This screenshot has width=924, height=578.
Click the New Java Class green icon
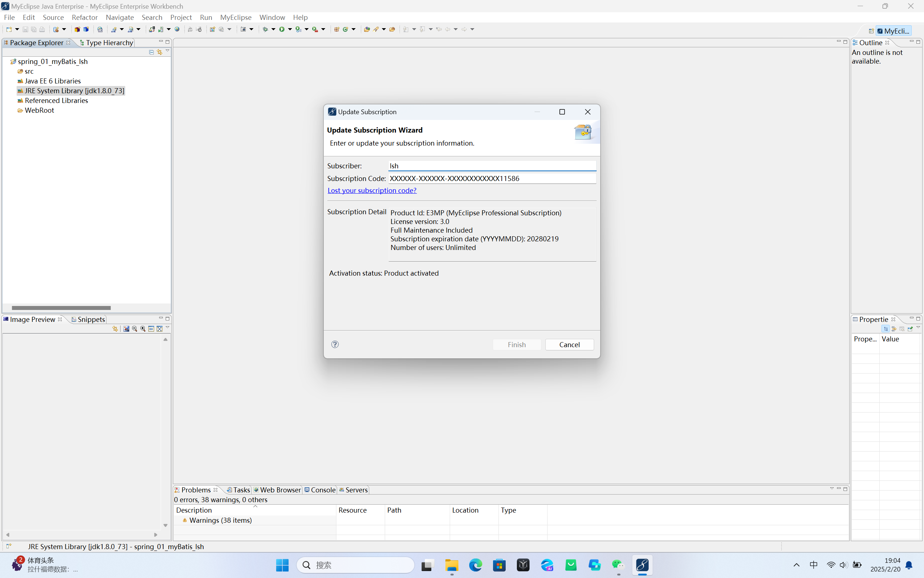345,29
